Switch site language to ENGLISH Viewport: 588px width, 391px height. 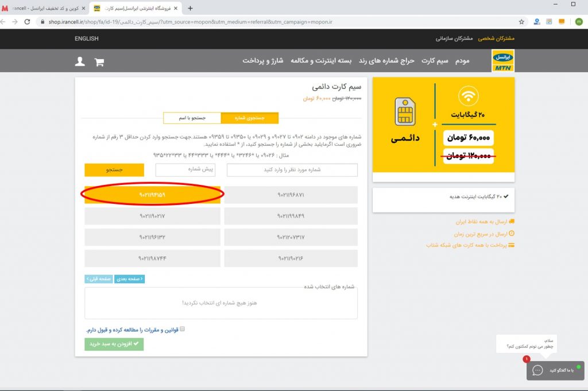[87, 38]
